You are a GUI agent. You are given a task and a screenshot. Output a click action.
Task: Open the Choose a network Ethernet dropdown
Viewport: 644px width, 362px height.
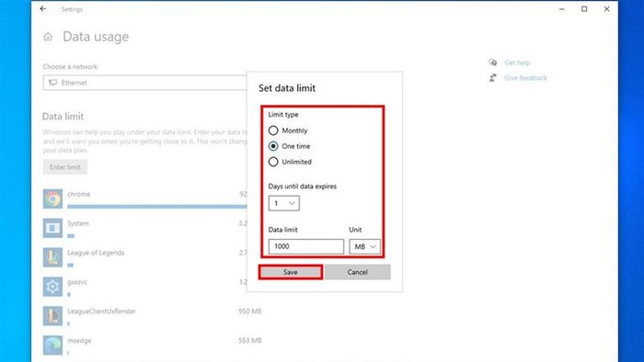(x=145, y=83)
